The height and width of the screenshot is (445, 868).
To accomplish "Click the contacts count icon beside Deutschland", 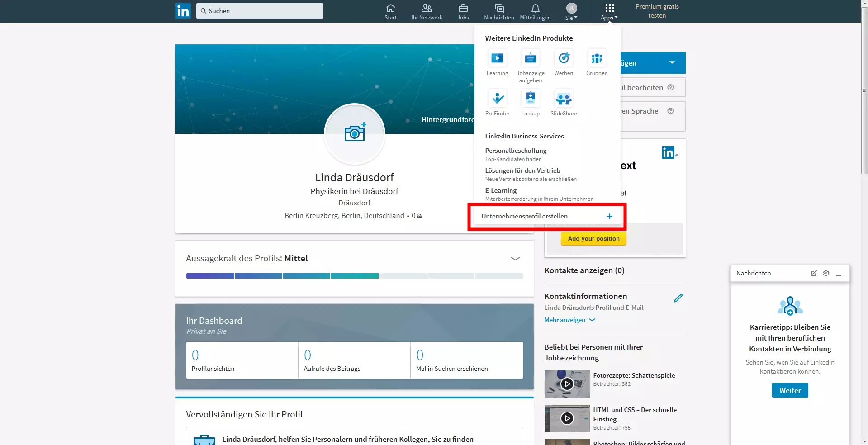I will click(x=419, y=216).
